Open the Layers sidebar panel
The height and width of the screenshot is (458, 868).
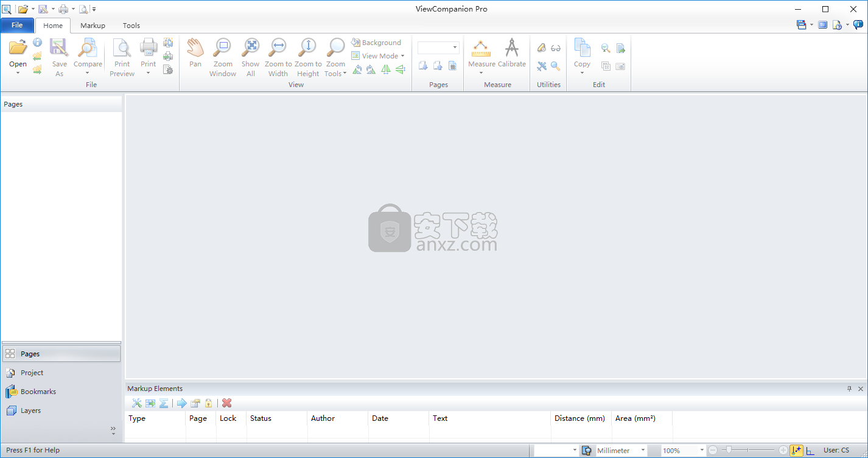pyautogui.click(x=61, y=410)
